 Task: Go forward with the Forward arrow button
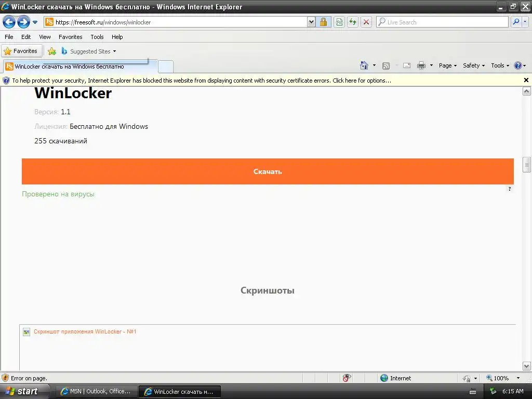click(23, 22)
